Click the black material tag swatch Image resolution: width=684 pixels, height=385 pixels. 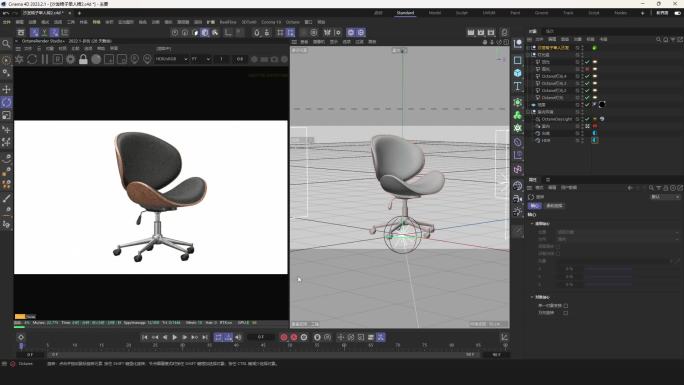coord(602,105)
